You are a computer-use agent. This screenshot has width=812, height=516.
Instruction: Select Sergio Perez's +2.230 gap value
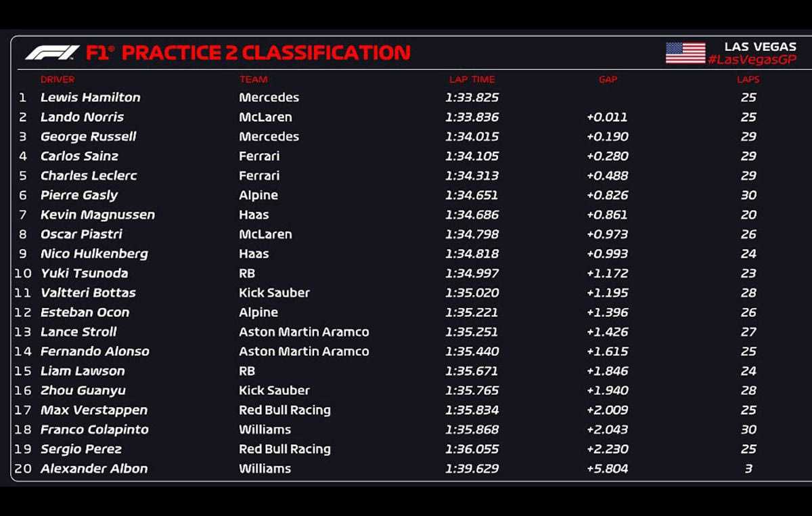[607, 449]
